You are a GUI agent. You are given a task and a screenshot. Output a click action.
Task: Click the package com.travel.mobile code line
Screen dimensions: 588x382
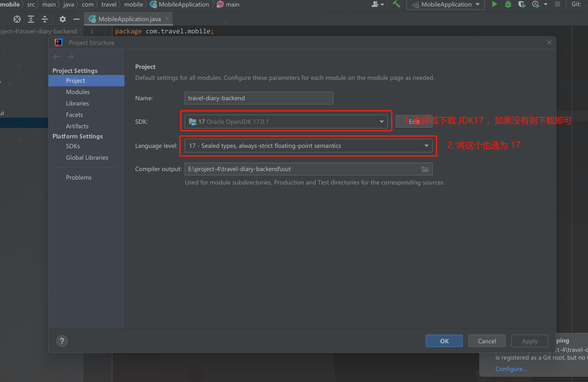165,31
